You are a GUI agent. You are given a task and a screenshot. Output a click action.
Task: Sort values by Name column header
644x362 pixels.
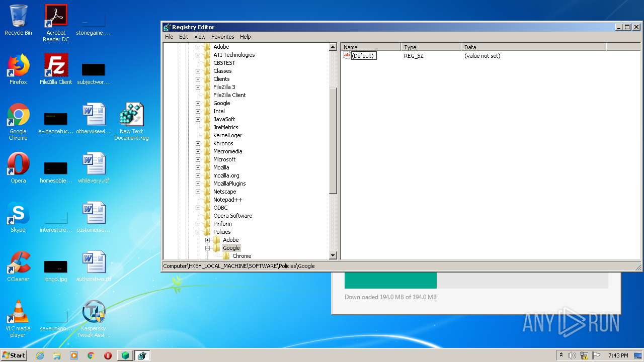click(x=371, y=47)
